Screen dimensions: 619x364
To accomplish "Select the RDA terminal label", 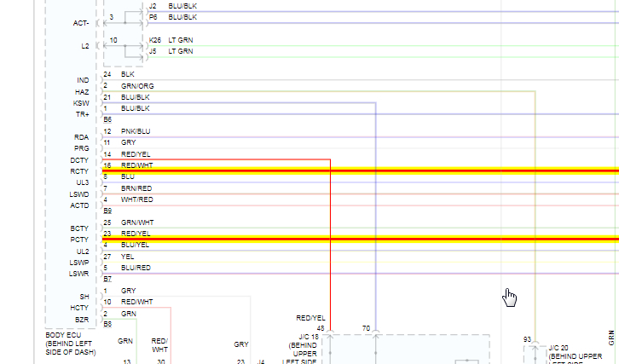I will [x=81, y=137].
